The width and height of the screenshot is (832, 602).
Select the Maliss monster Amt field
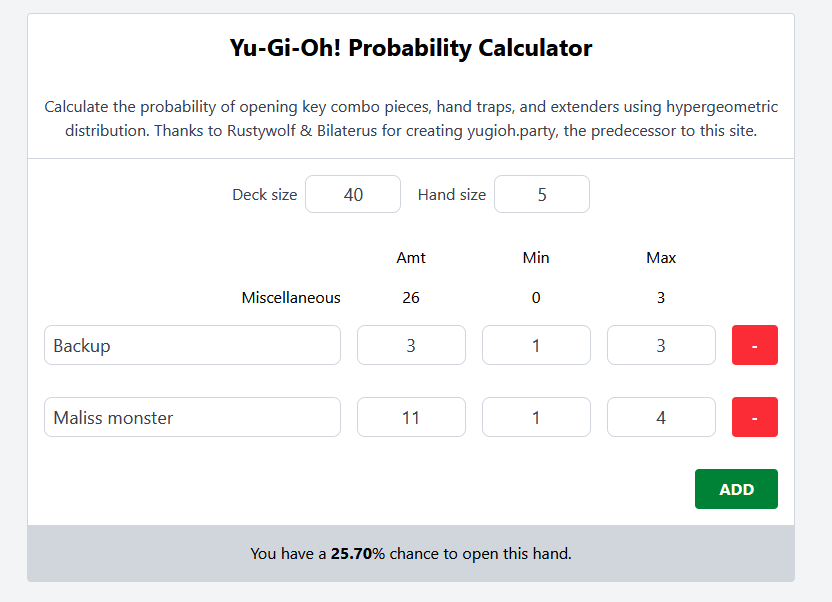pos(411,417)
